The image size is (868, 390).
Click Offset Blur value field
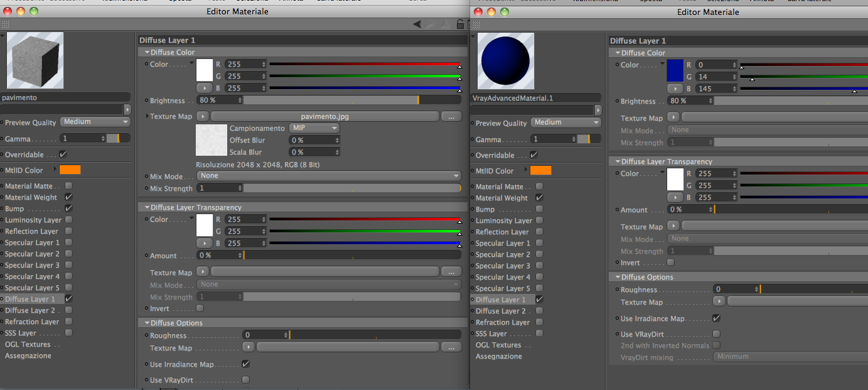pyautogui.click(x=314, y=140)
